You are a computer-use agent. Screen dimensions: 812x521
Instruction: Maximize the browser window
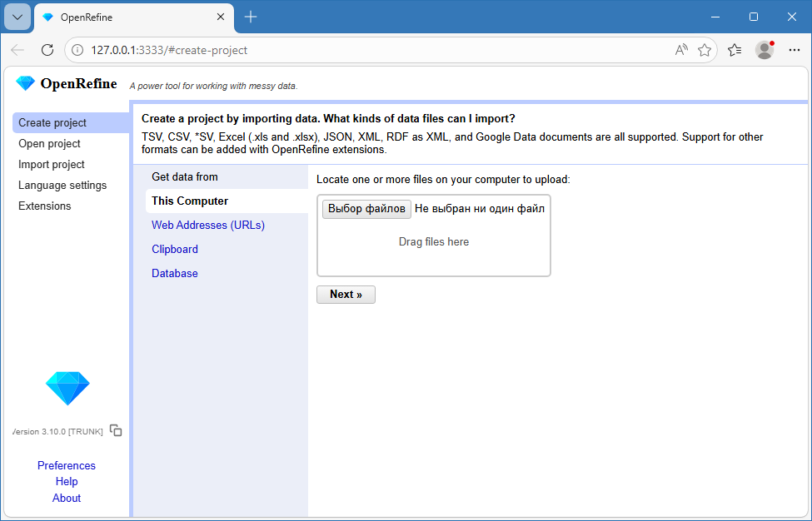tap(754, 17)
